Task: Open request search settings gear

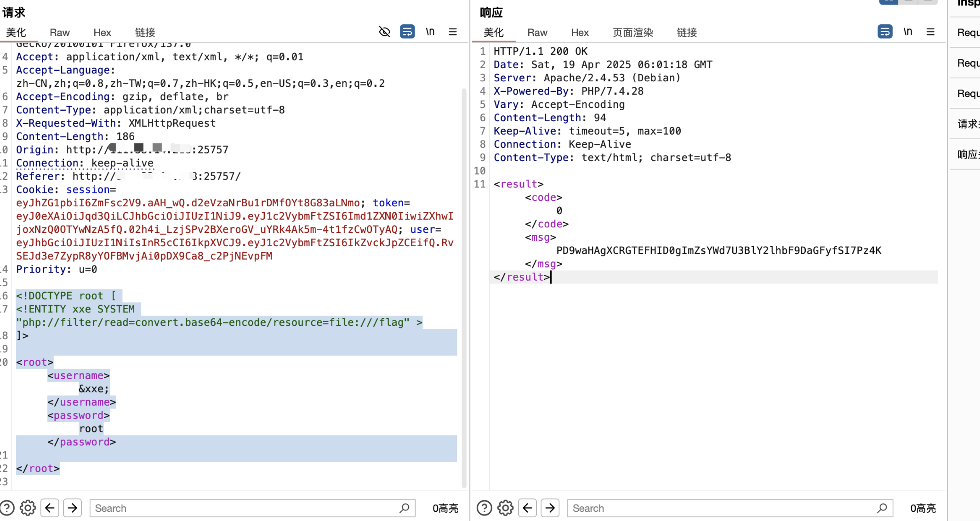Action: (x=28, y=508)
